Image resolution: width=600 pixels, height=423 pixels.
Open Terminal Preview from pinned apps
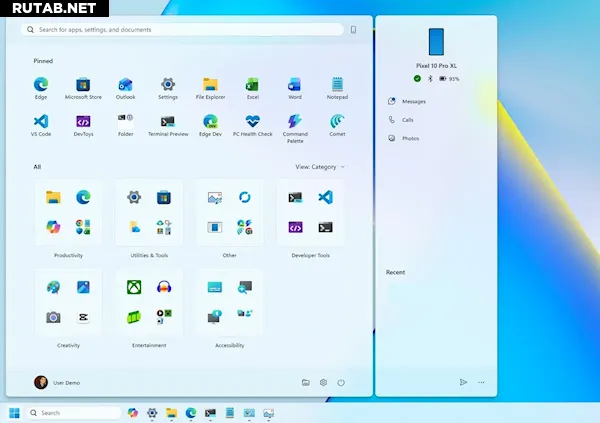[168, 122]
